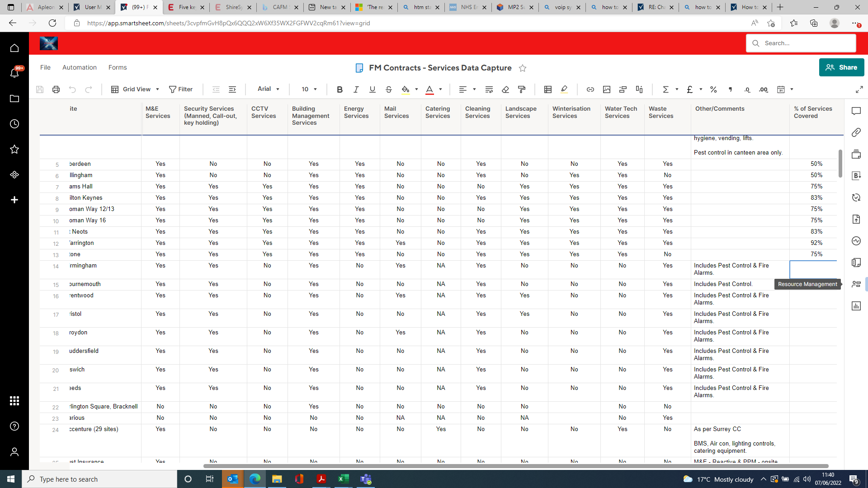Open the background color picker arrow
The height and width of the screenshot is (488, 868).
pos(416,89)
